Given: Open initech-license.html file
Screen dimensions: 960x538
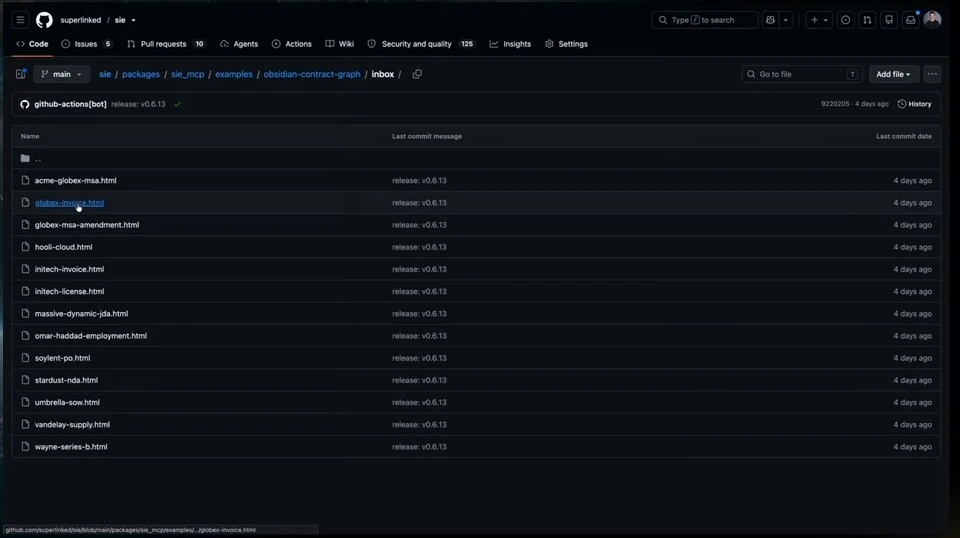Looking at the screenshot, I should click(69, 291).
